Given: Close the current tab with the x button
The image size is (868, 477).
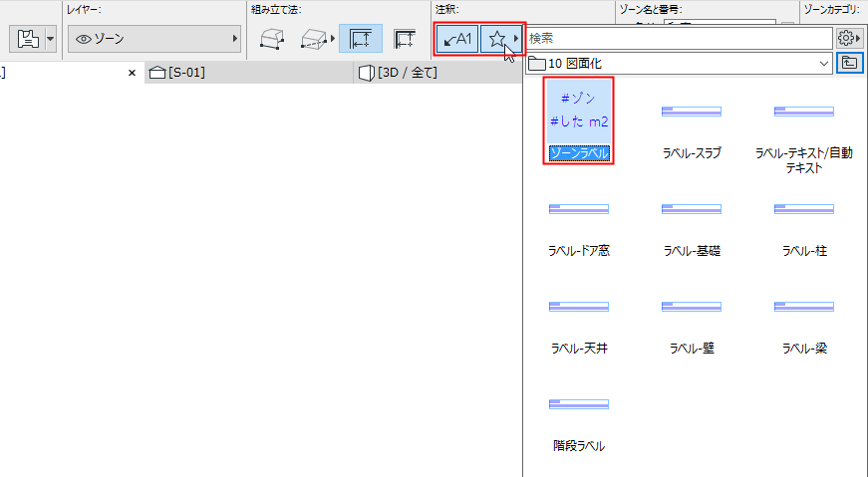Looking at the screenshot, I should pos(132,73).
